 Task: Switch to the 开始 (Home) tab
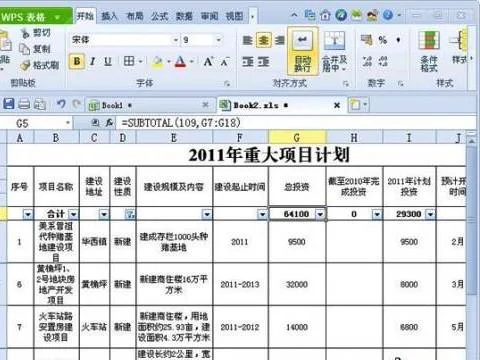[x=85, y=16]
